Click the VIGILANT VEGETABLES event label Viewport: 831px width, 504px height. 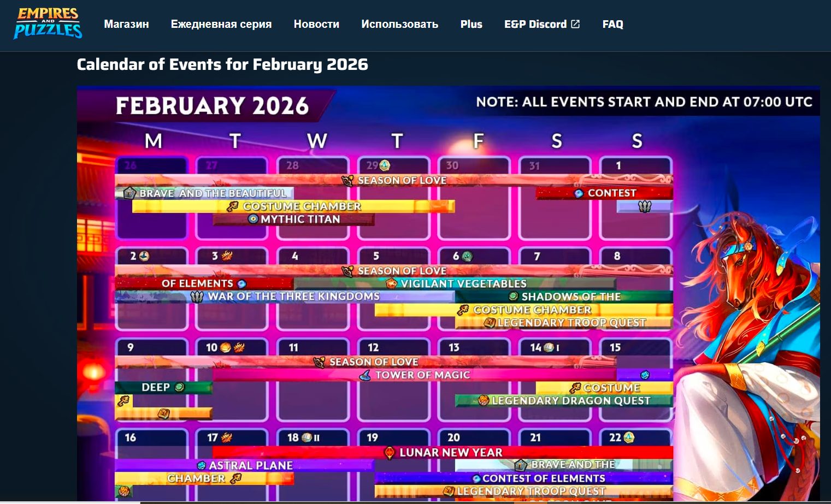pos(463,283)
